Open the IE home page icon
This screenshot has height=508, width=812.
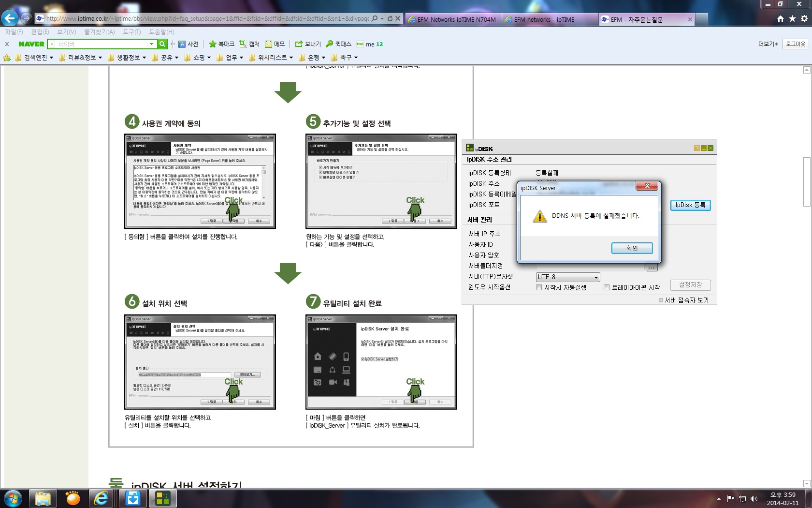(781, 18)
